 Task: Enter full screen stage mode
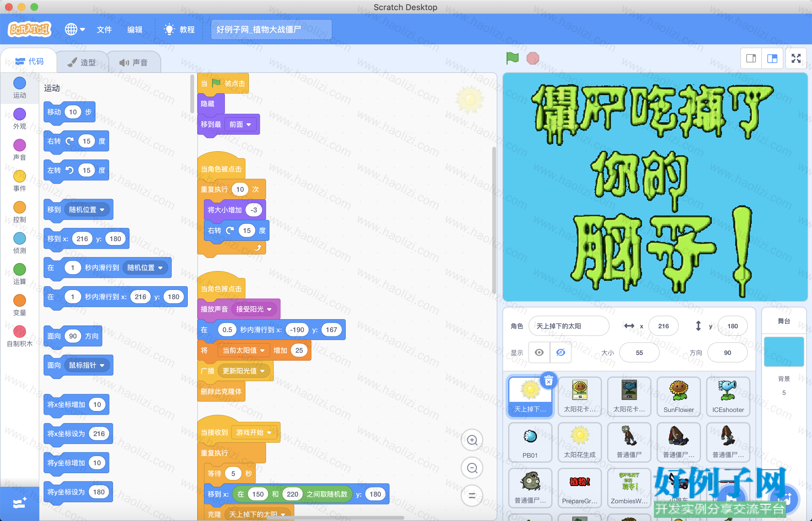point(796,59)
